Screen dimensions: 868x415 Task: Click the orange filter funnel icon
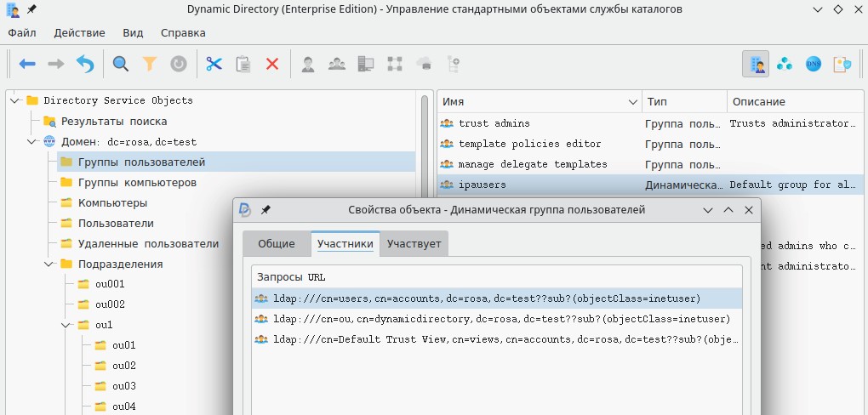tap(149, 64)
